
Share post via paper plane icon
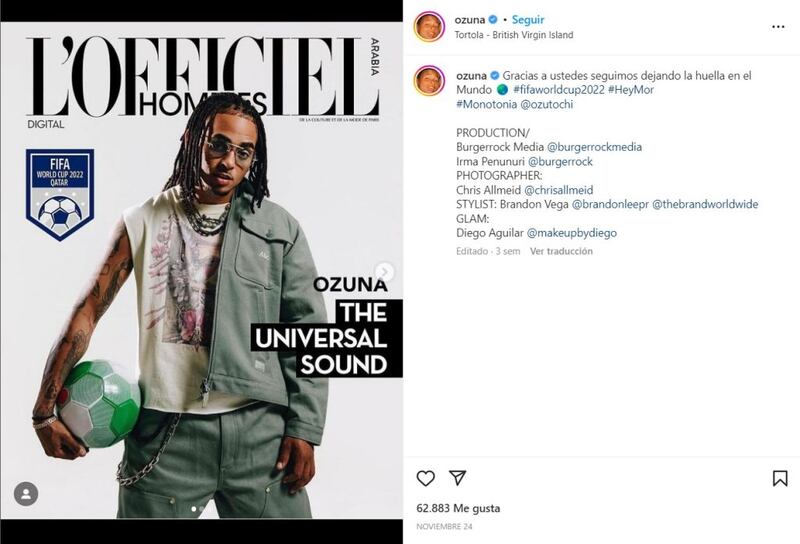point(458,478)
